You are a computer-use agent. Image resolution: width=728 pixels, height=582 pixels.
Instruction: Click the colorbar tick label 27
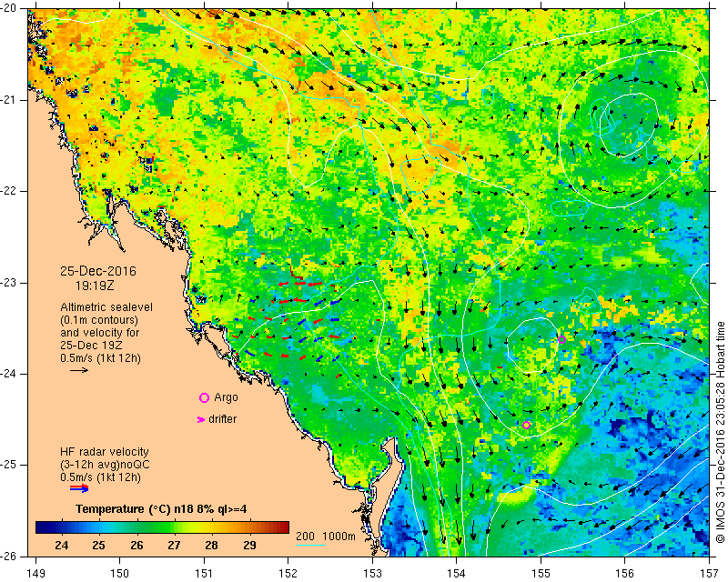(x=174, y=545)
